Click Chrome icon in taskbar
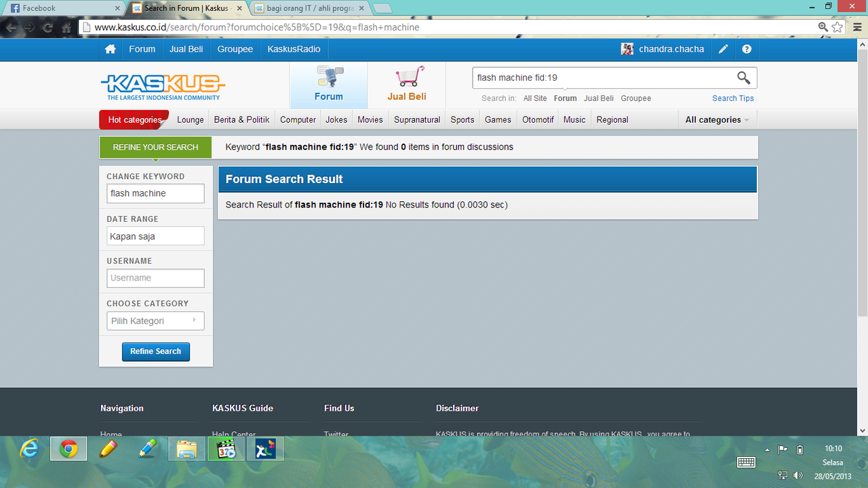 point(68,449)
